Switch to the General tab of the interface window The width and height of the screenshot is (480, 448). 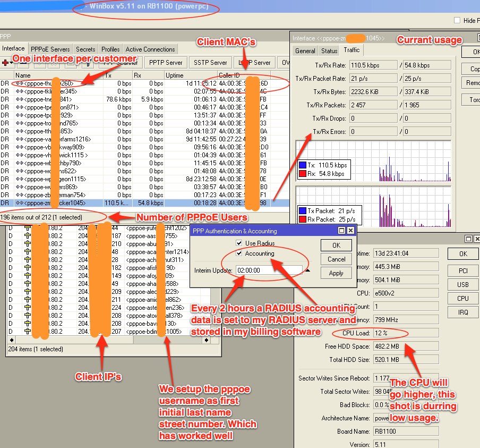pos(305,51)
